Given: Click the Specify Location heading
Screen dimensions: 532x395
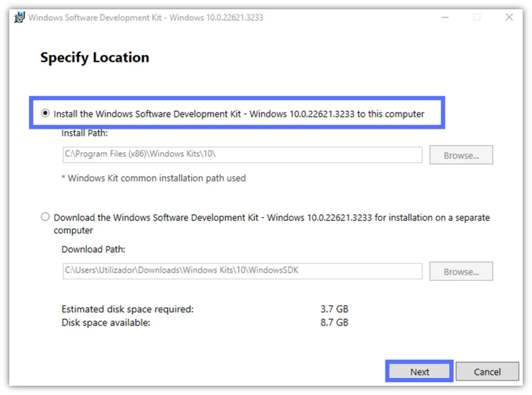Looking at the screenshot, I should (x=95, y=57).
